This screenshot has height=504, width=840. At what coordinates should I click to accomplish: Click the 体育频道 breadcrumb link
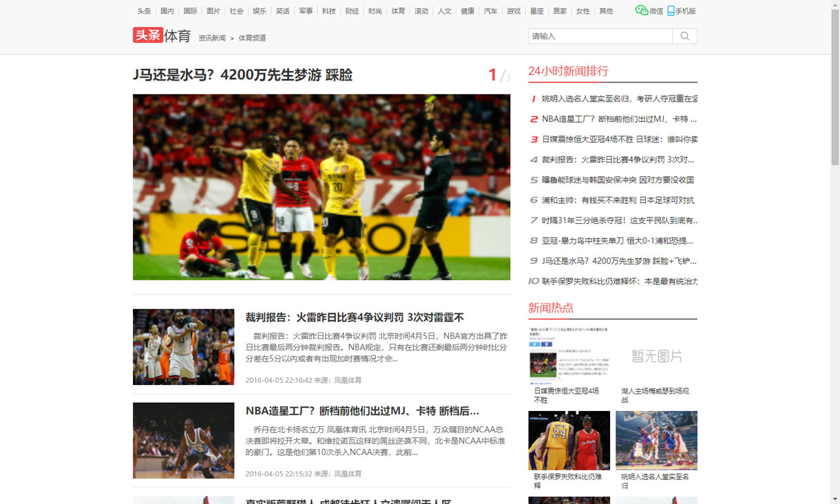click(252, 38)
